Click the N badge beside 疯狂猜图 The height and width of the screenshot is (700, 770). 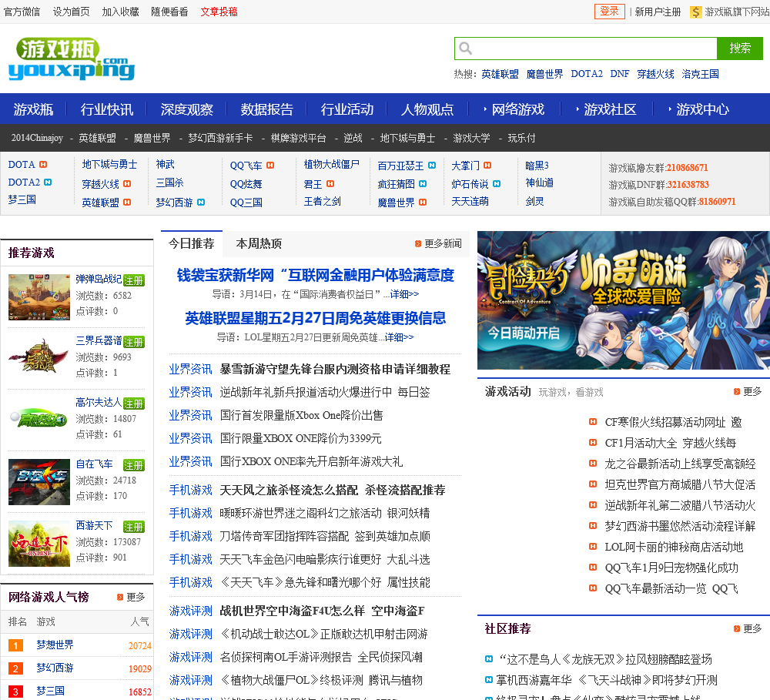(x=423, y=184)
